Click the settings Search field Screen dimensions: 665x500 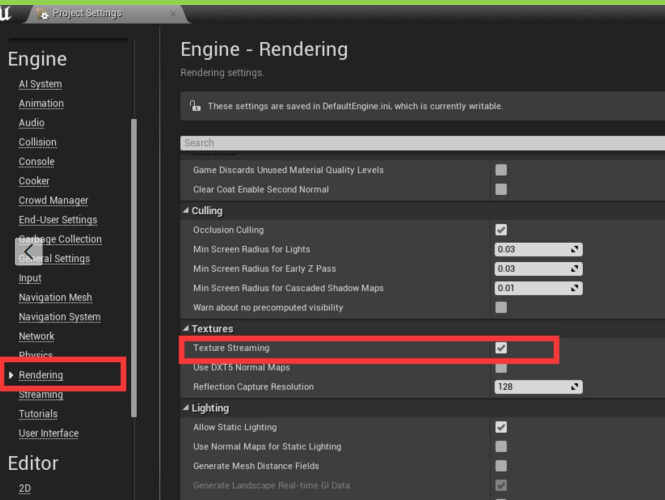[x=422, y=143]
